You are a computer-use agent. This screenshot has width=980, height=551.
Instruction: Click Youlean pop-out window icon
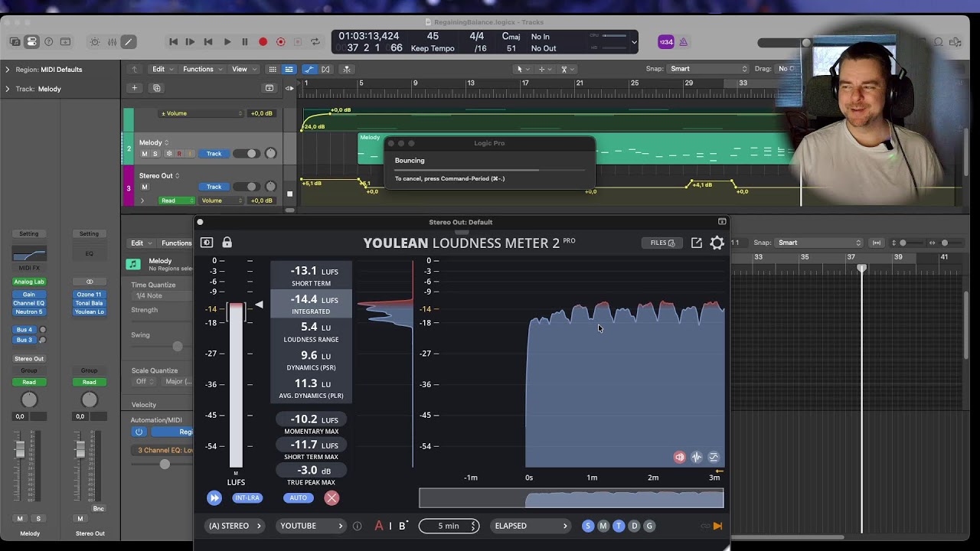coord(696,243)
